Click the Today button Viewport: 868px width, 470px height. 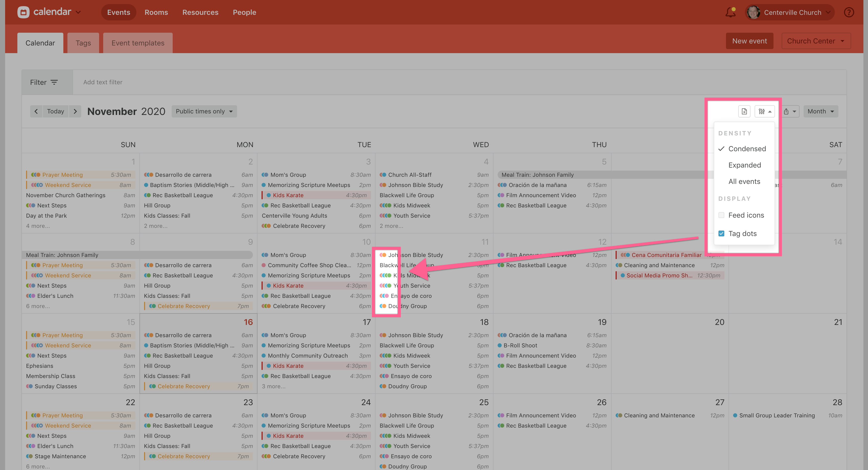click(55, 111)
